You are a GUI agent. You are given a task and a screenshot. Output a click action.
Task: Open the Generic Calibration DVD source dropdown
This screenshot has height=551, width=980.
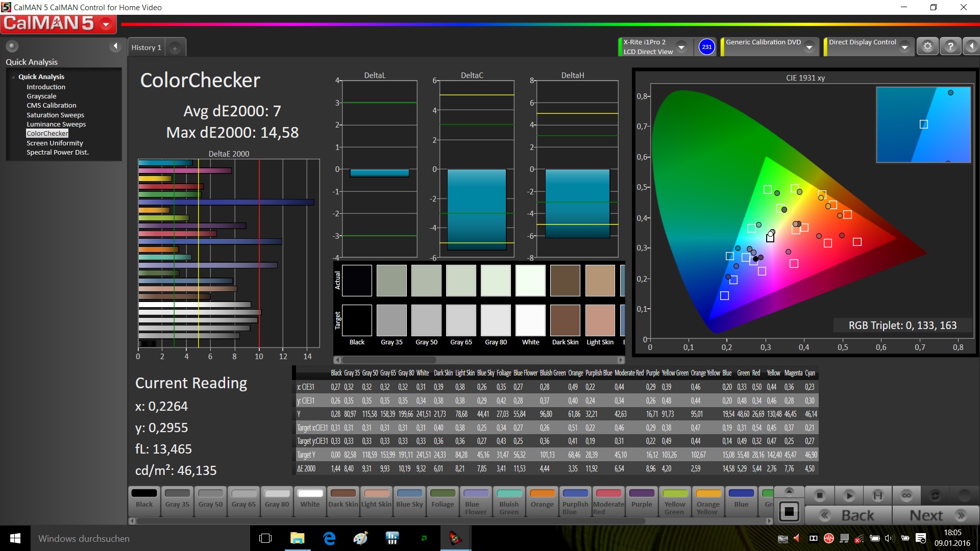(x=809, y=47)
